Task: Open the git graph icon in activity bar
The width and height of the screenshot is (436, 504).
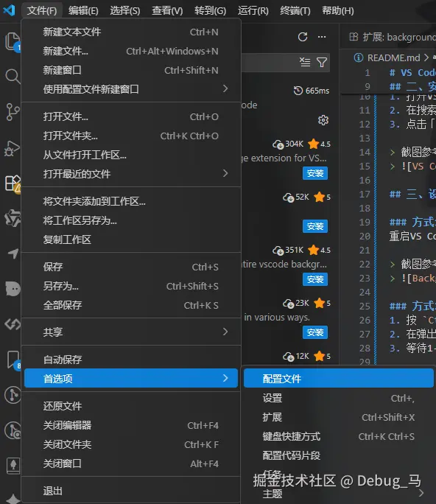Action: pos(13,395)
